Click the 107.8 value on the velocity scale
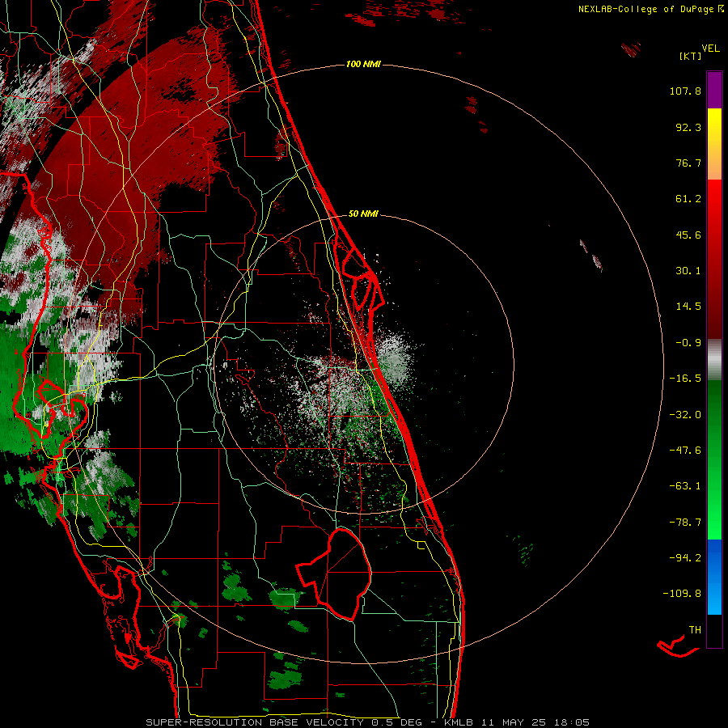 685,91
